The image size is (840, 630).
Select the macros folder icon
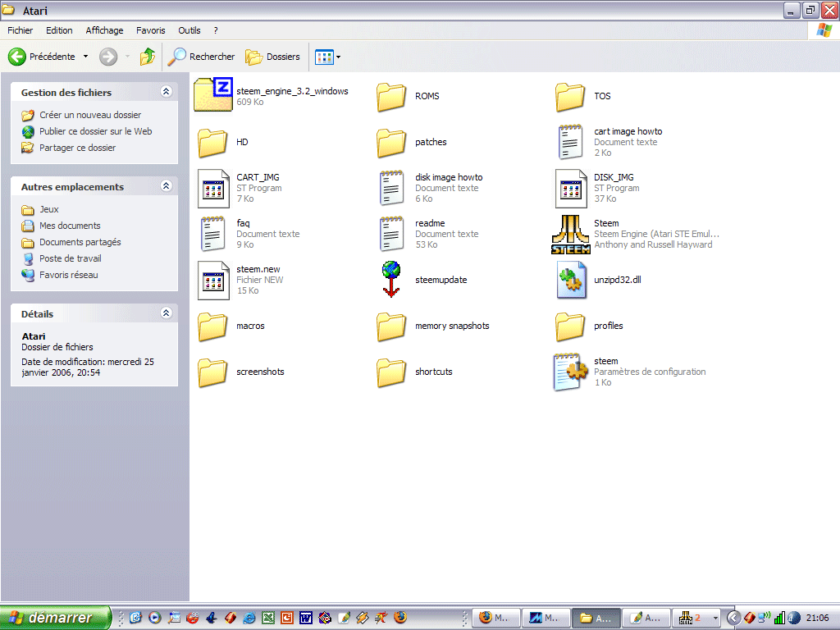[212, 326]
